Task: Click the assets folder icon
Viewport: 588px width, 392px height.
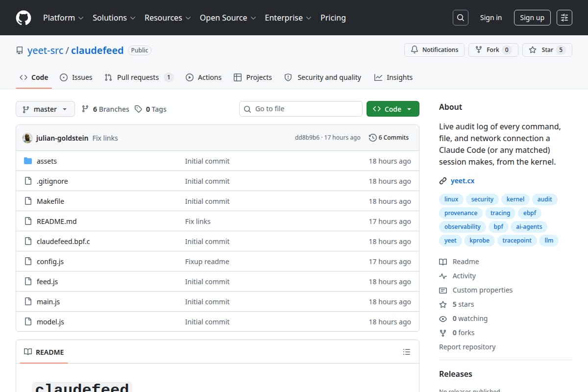Action: tap(28, 161)
